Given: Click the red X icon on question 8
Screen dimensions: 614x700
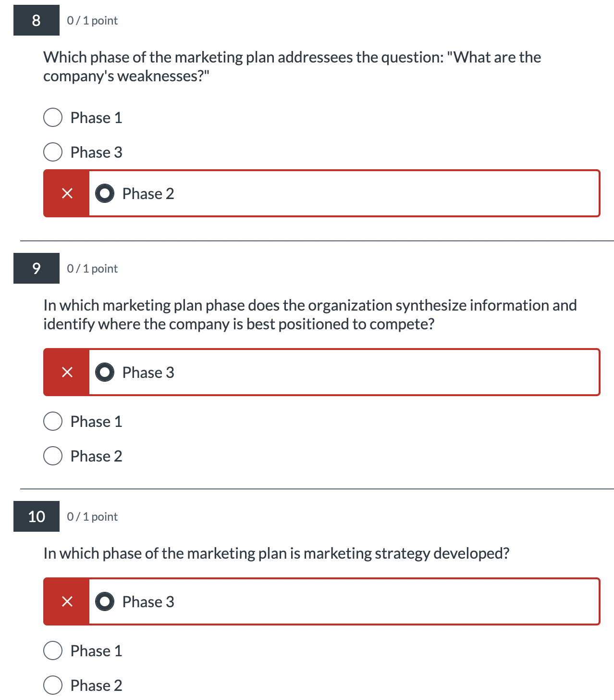Looking at the screenshot, I should [x=66, y=193].
